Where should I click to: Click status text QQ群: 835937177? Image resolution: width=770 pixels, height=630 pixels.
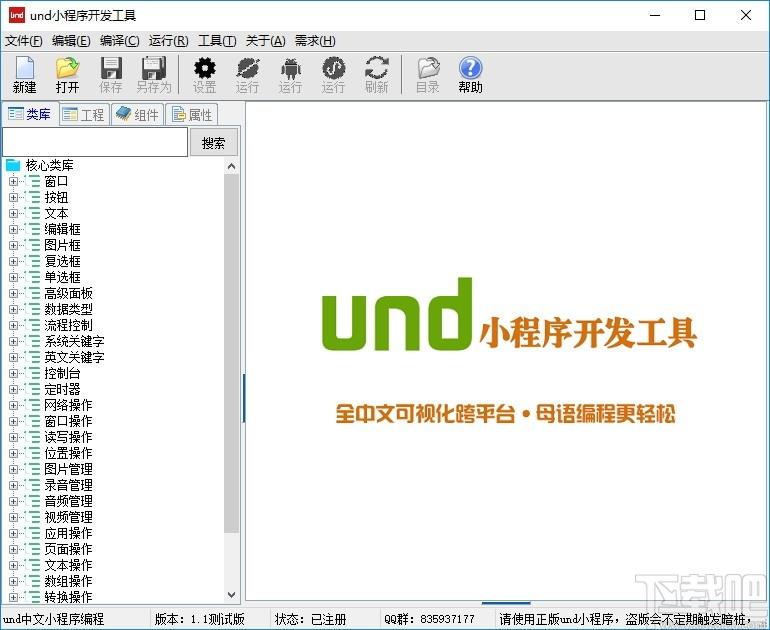[x=430, y=619]
